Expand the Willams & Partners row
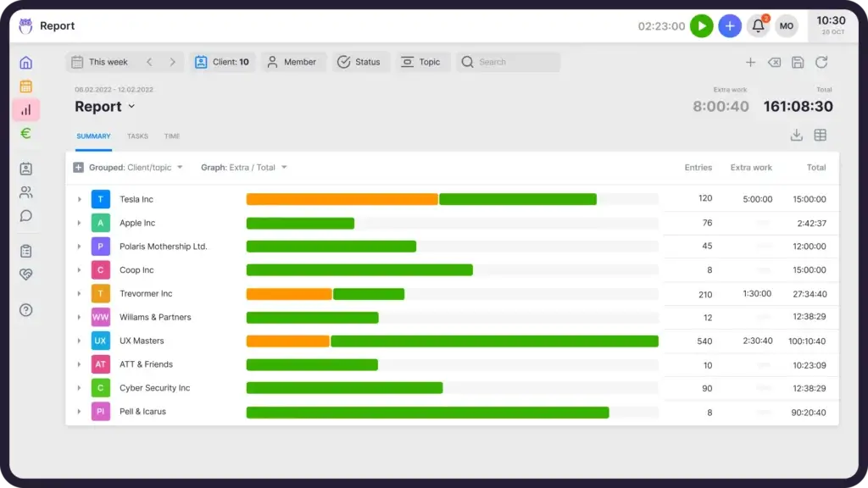 [x=79, y=317]
